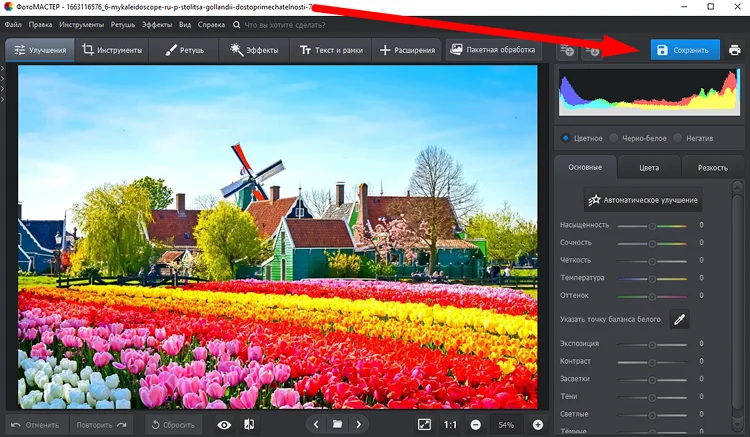Open the Эффекты menu in menu bar
The image size is (750, 437).
point(156,23)
